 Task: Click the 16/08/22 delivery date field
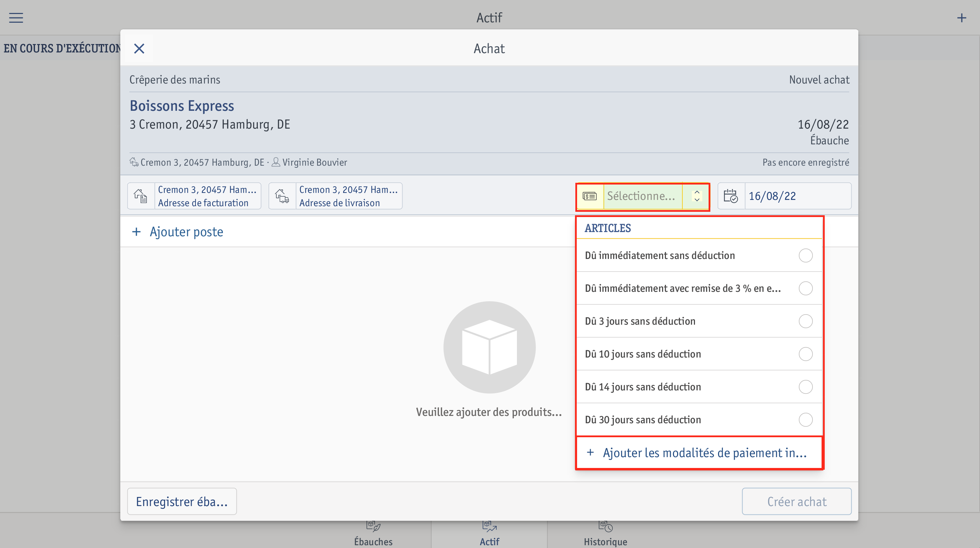[x=784, y=196]
